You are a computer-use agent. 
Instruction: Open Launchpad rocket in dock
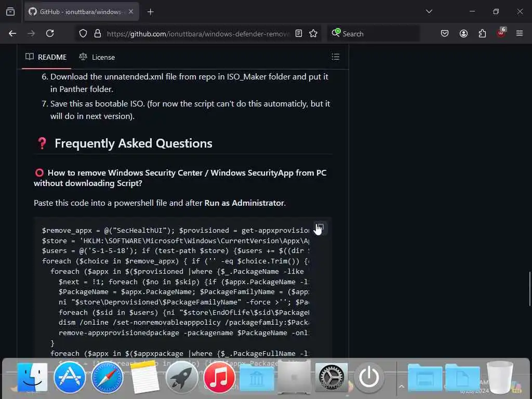pos(182,377)
